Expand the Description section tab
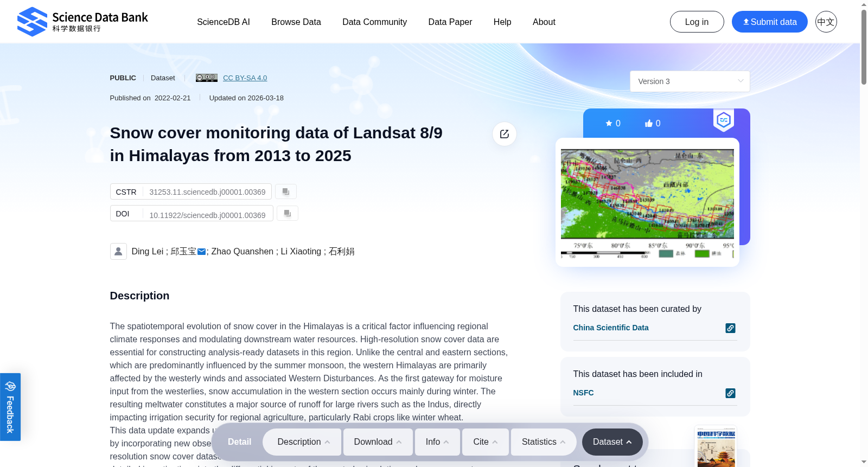The width and height of the screenshot is (868, 467). click(x=302, y=442)
